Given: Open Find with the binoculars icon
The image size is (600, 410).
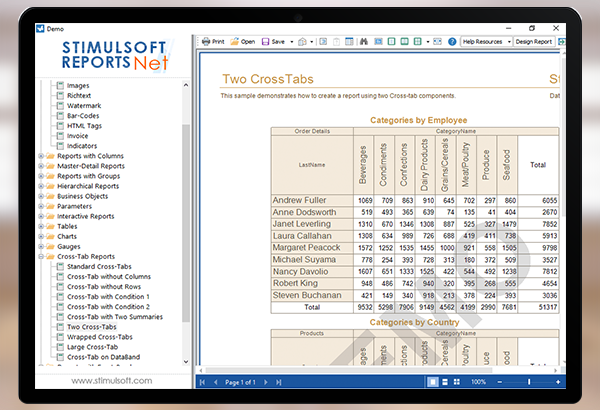Looking at the screenshot, I should pos(364,41).
